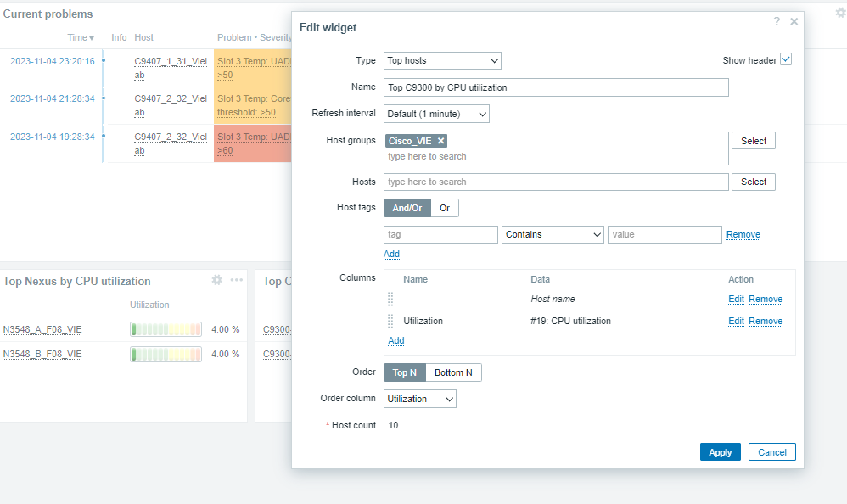Click Select button next to Hosts

point(754,182)
